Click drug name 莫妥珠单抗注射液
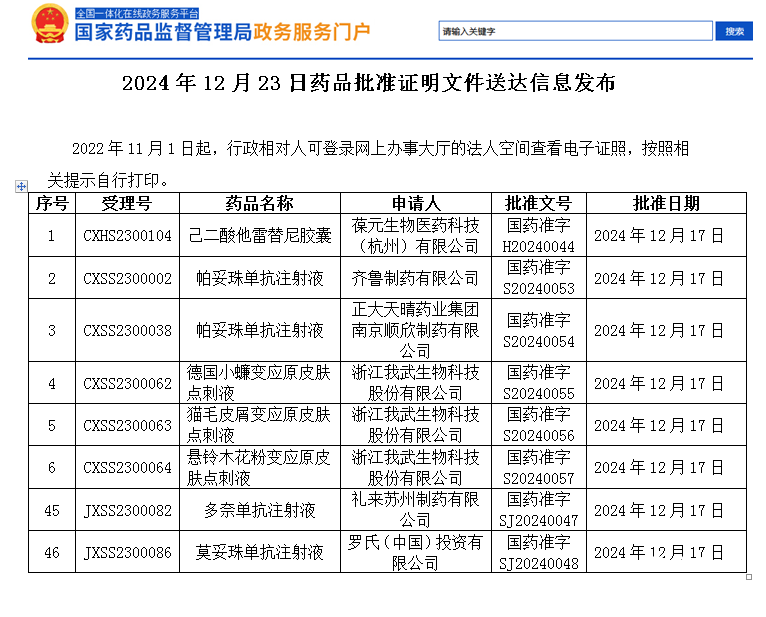Viewport: 766px width, 617px height. tap(260, 553)
